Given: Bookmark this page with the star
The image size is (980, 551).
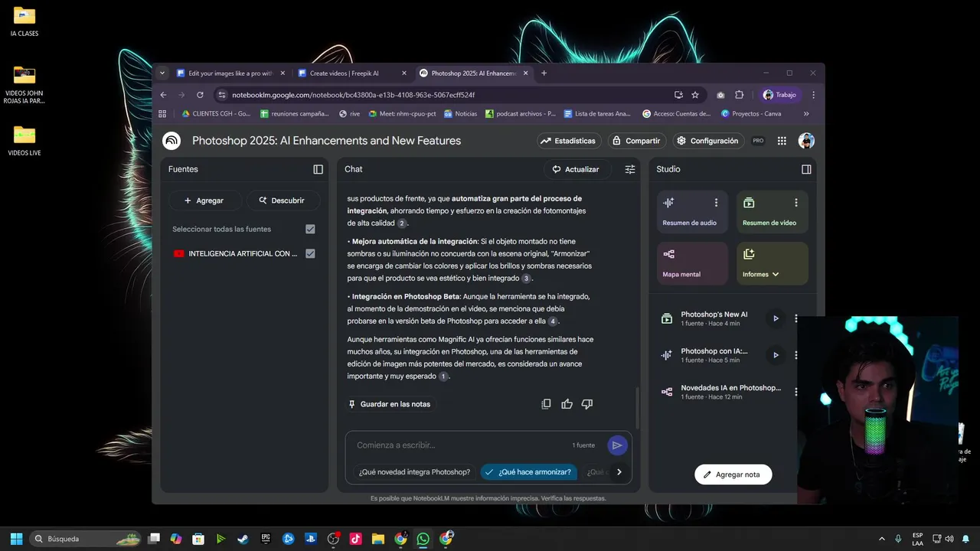Looking at the screenshot, I should click(x=695, y=95).
